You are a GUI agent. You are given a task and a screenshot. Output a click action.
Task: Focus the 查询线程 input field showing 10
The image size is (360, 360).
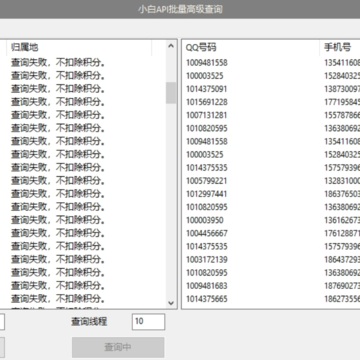click(148, 321)
